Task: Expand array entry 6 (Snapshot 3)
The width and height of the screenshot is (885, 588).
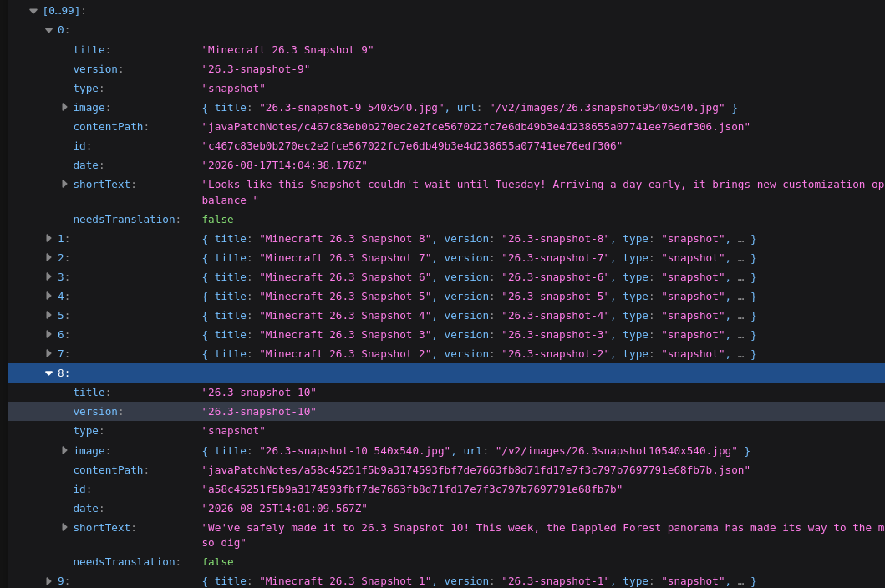Action: click(48, 335)
